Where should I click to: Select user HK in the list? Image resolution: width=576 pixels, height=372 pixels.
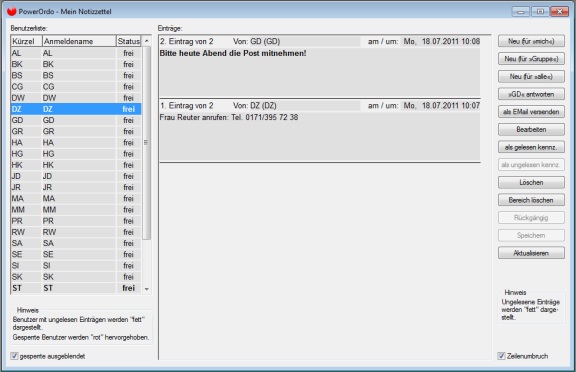[76, 165]
